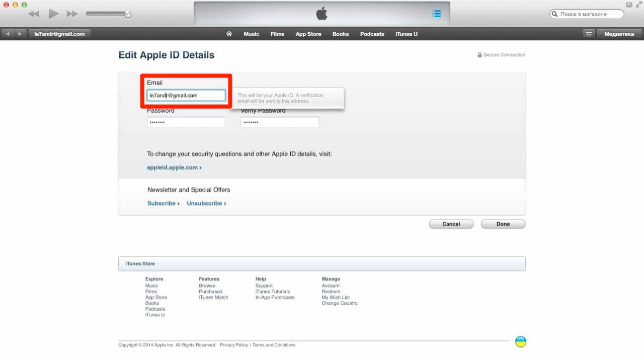Viewport: 644px width, 355px height.
Task: Open the App Store tab
Action: pyautogui.click(x=308, y=34)
